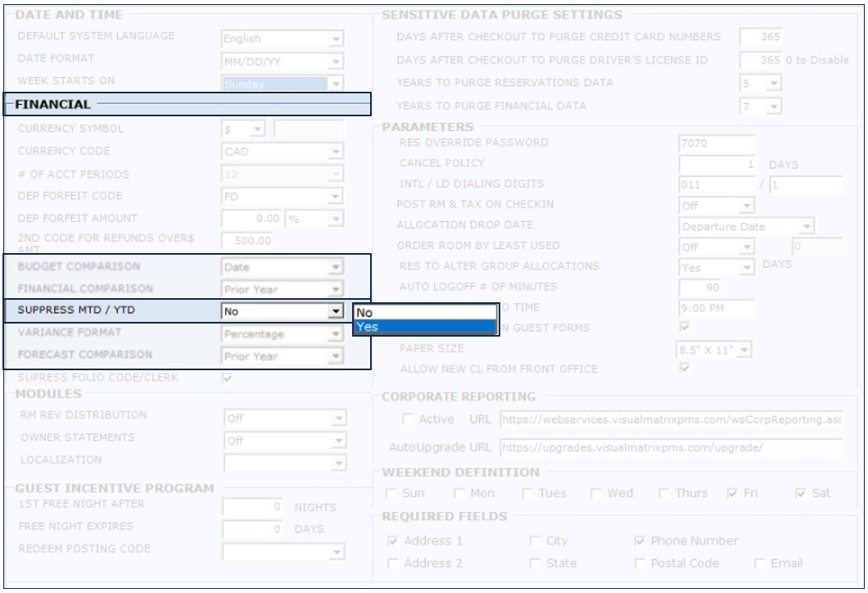
Task: Open the Financial Comparison dropdown
Action: tap(335, 289)
